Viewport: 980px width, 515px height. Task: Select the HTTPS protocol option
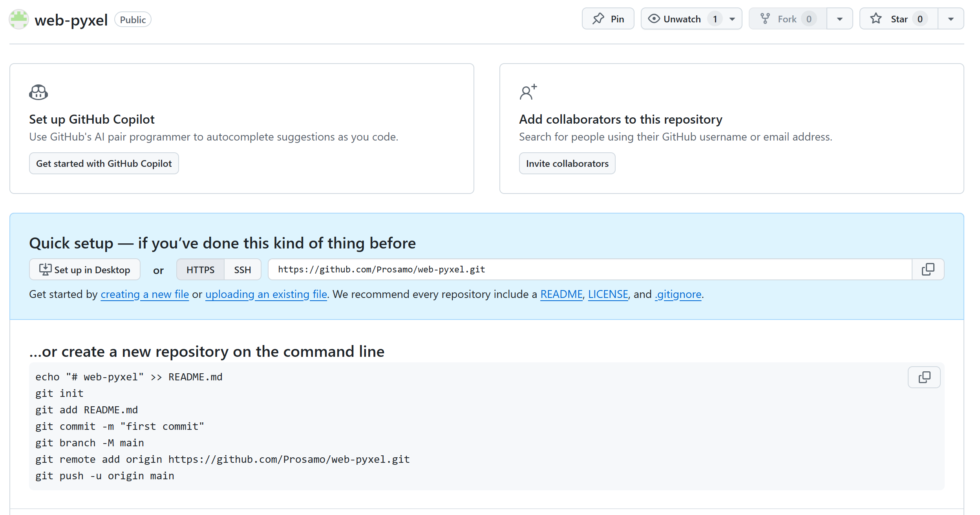(x=200, y=270)
